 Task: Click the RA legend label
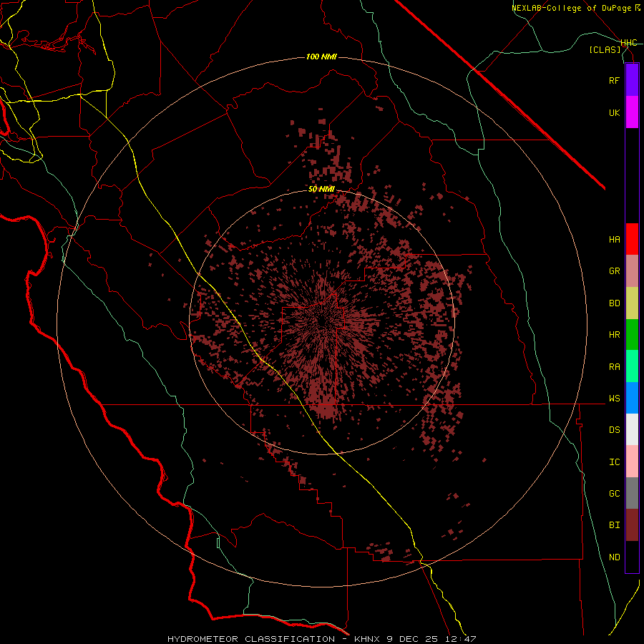[614, 367]
